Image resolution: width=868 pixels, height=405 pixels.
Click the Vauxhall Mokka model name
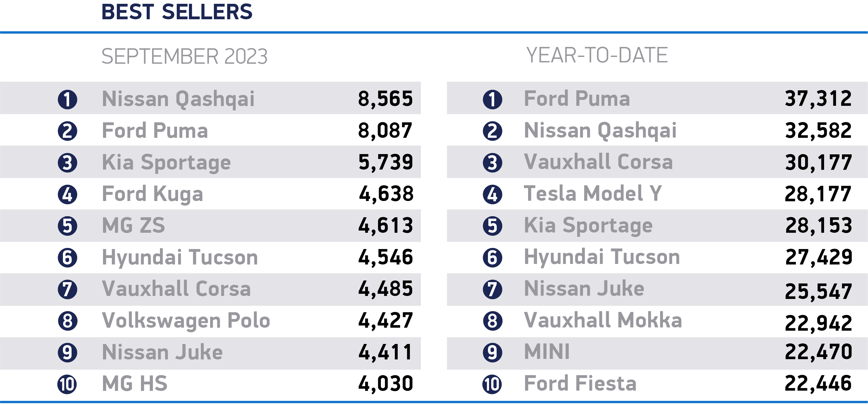tap(603, 320)
